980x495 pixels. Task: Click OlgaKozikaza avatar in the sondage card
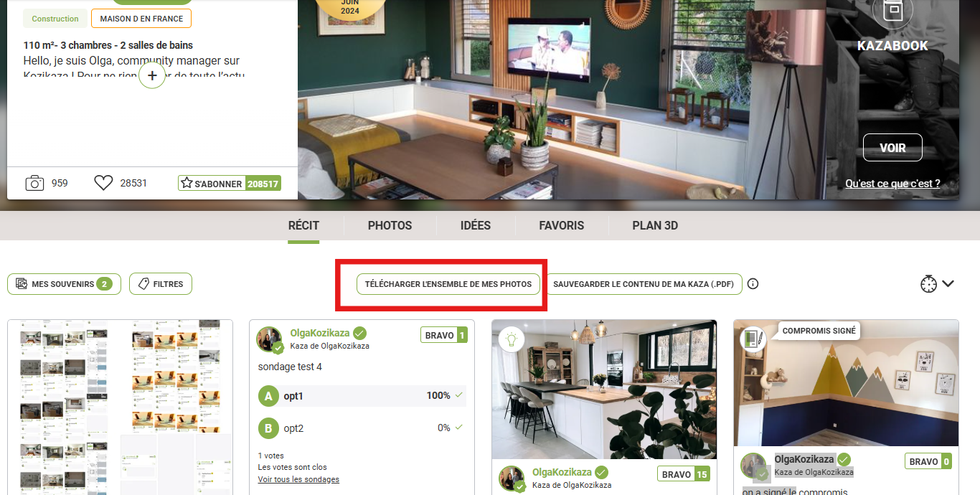point(270,339)
